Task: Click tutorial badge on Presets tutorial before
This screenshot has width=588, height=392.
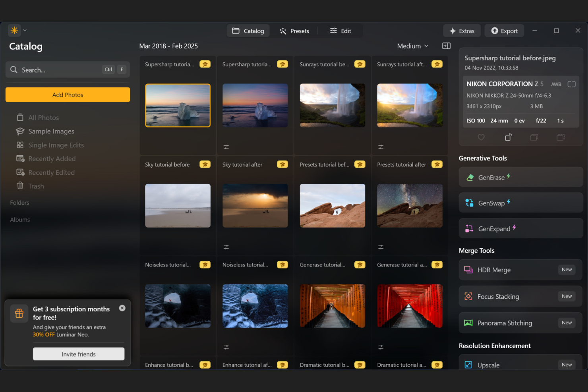Action: coord(360,164)
